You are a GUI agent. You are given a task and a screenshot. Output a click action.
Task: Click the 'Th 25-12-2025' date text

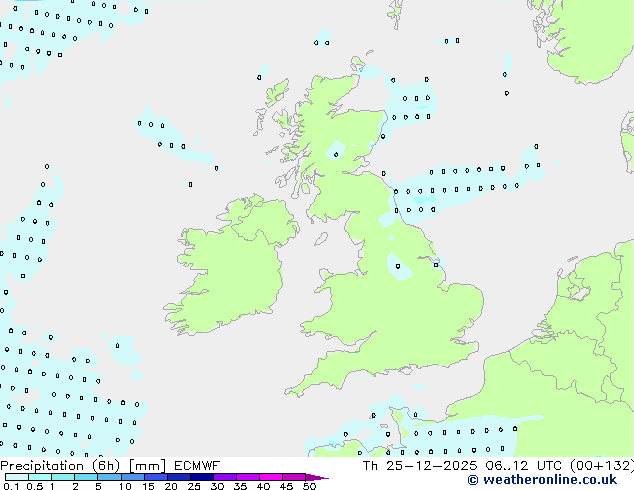point(420,466)
